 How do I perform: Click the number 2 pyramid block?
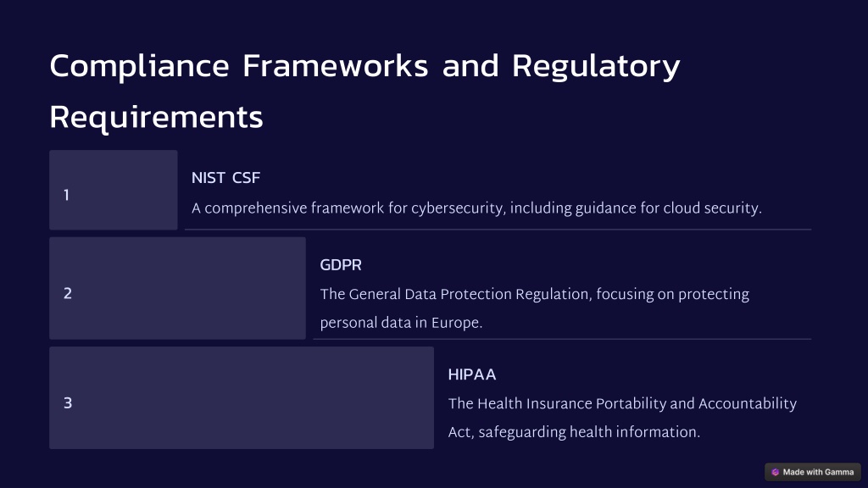pyautogui.click(x=177, y=288)
